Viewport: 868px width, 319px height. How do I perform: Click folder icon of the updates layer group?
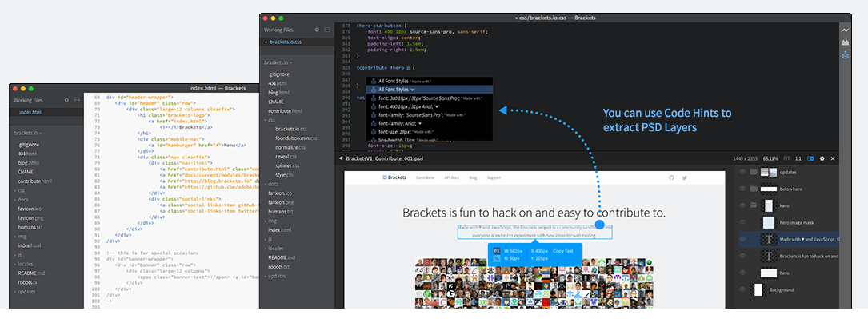coord(753,172)
